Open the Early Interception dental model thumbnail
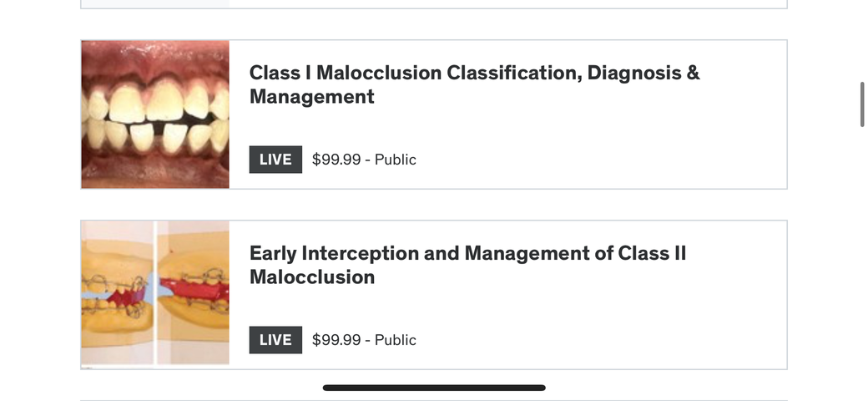 (155, 294)
